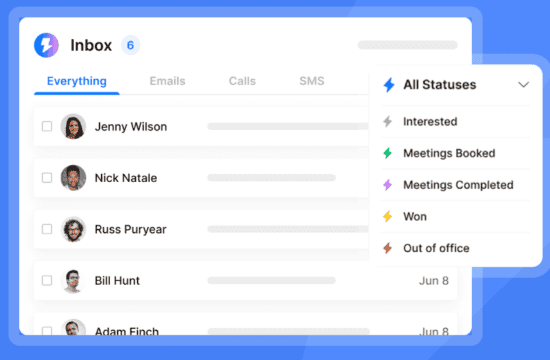This screenshot has height=360, width=550.
Task: Click the All Statuses label
Action: click(x=440, y=85)
